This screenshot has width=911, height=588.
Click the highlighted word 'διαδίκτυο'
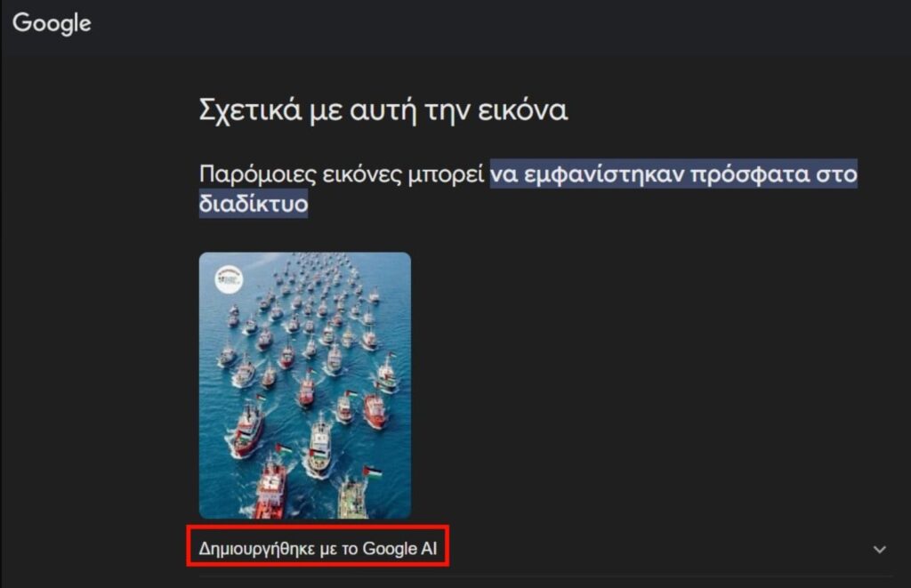[x=254, y=204]
